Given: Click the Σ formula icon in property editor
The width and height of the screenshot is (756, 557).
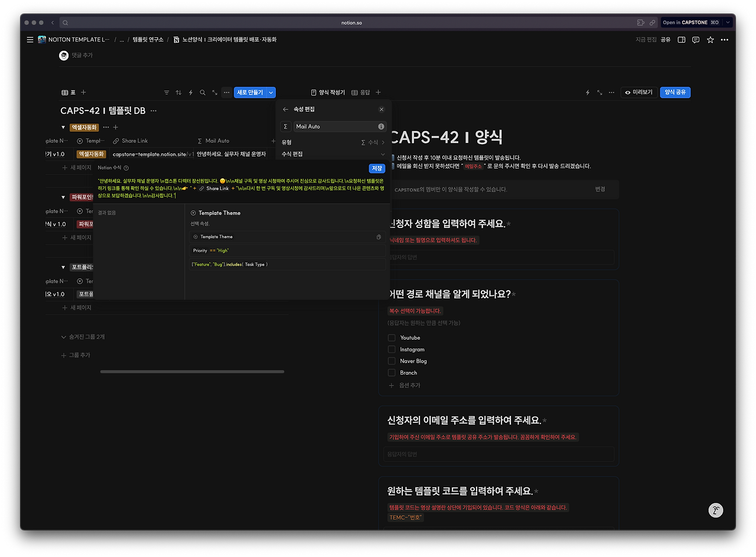Looking at the screenshot, I should point(285,126).
